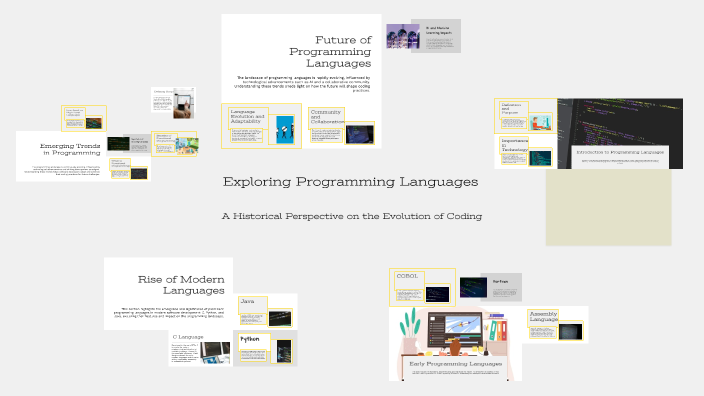Click the Exploring Programming Languages main title
Image resolution: width=704 pixels, height=396 pixels.
(350, 182)
